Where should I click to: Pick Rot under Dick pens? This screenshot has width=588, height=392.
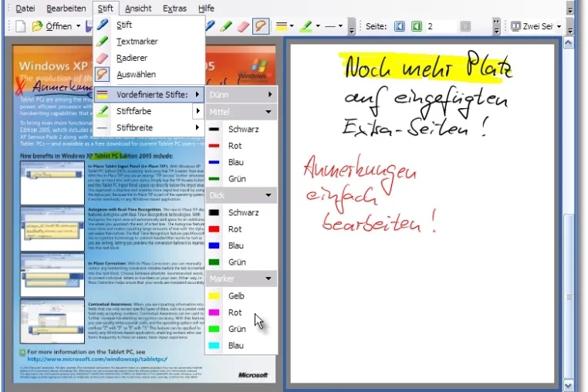click(241, 229)
